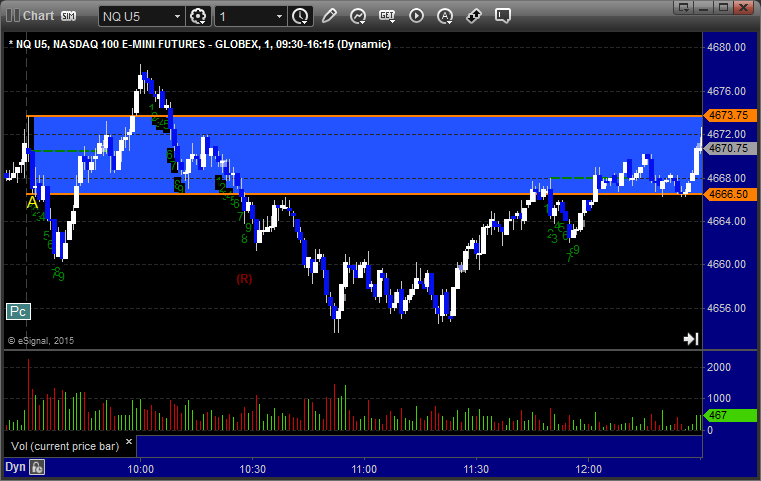Screen dimensions: 761x481
Task: Click the 1000 volume axis label
Action: click(x=719, y=398)
